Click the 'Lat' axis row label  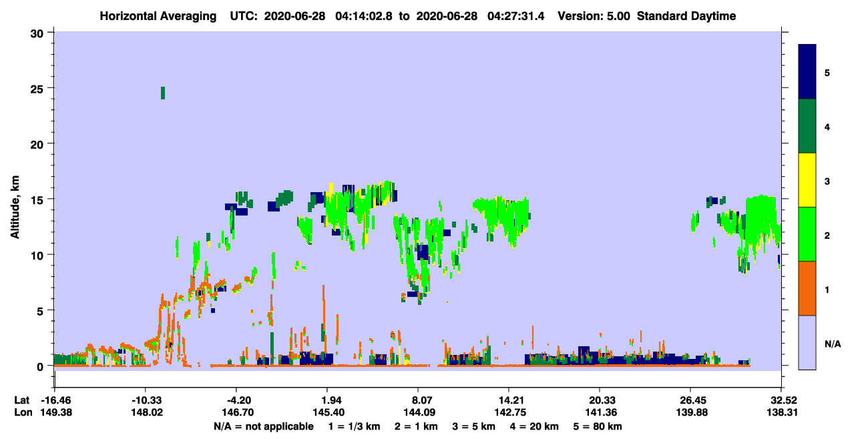(22, 400)
